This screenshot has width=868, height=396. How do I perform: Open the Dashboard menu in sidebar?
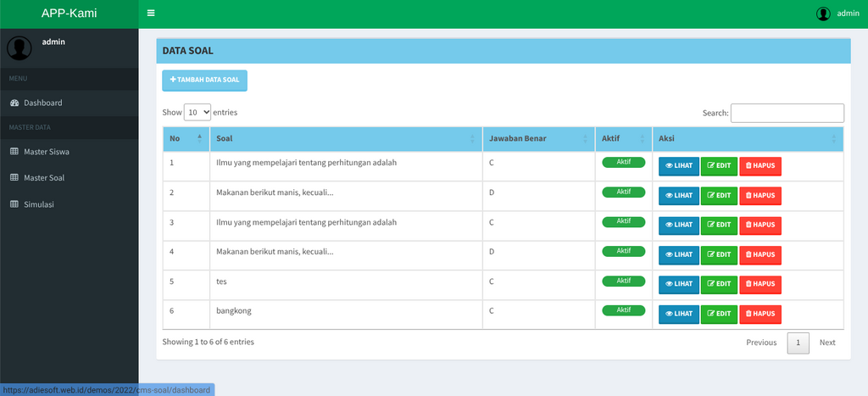pos(42,103)
